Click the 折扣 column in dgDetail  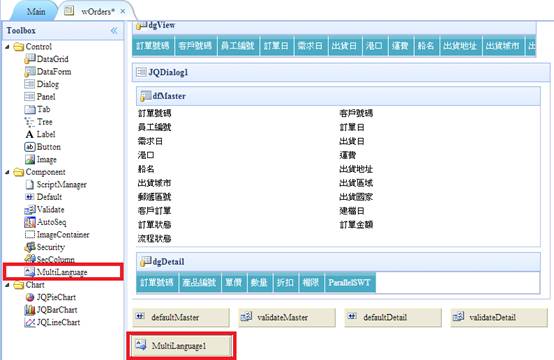(x=285, y=282)
